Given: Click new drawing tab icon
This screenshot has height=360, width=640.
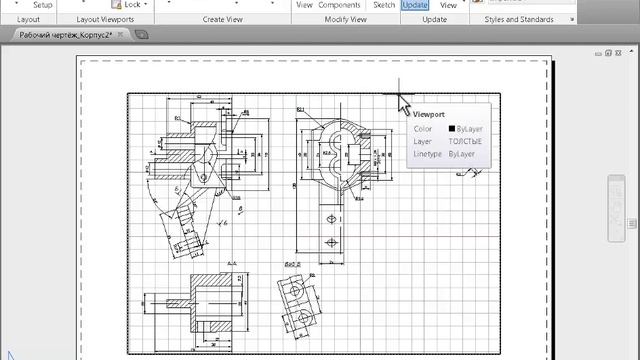Looking at the screenshot, I should (x=141, y=35).
